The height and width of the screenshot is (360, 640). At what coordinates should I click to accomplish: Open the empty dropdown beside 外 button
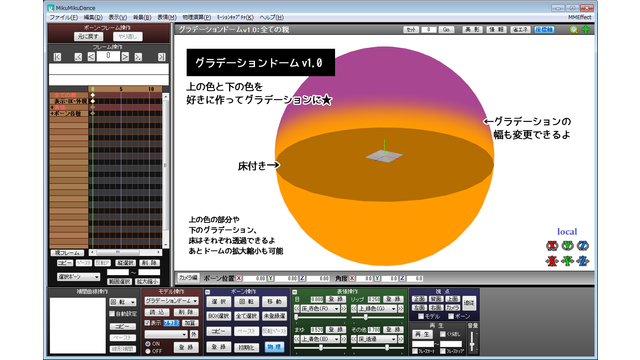point(166,334)
